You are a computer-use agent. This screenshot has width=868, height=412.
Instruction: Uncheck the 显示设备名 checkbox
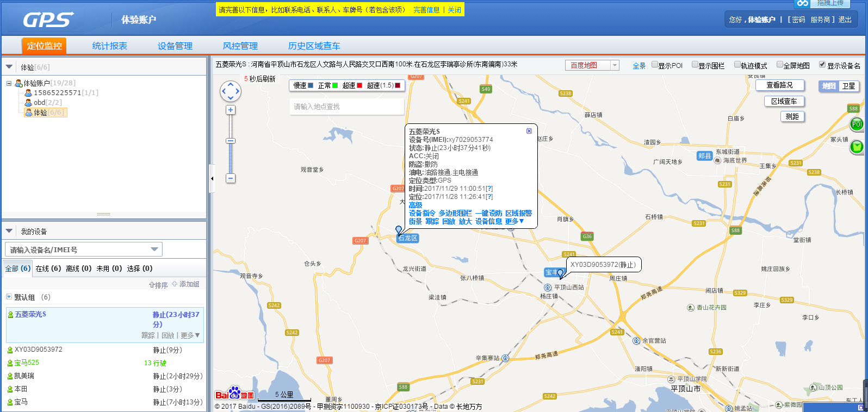pos(822,65)
